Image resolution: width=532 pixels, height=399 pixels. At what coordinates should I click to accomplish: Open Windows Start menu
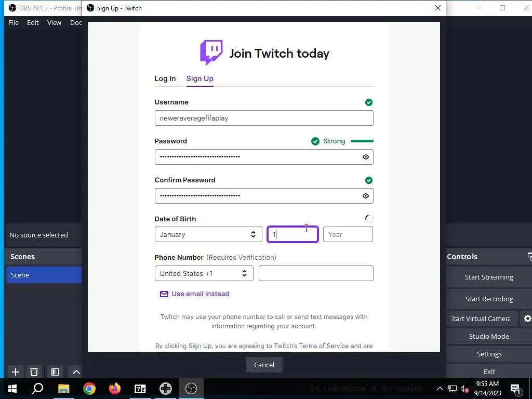click(x=12, y=389)
